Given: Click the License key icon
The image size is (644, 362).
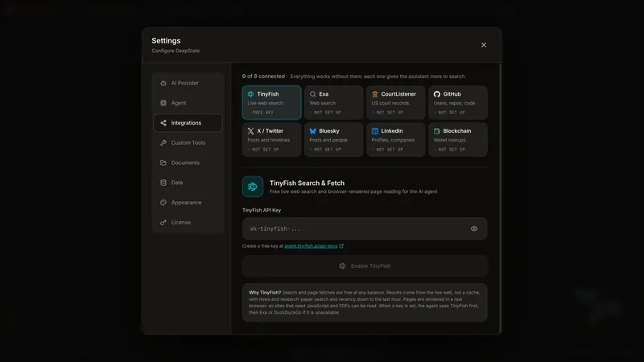Looking at the screenshot, I should [163, 223].
